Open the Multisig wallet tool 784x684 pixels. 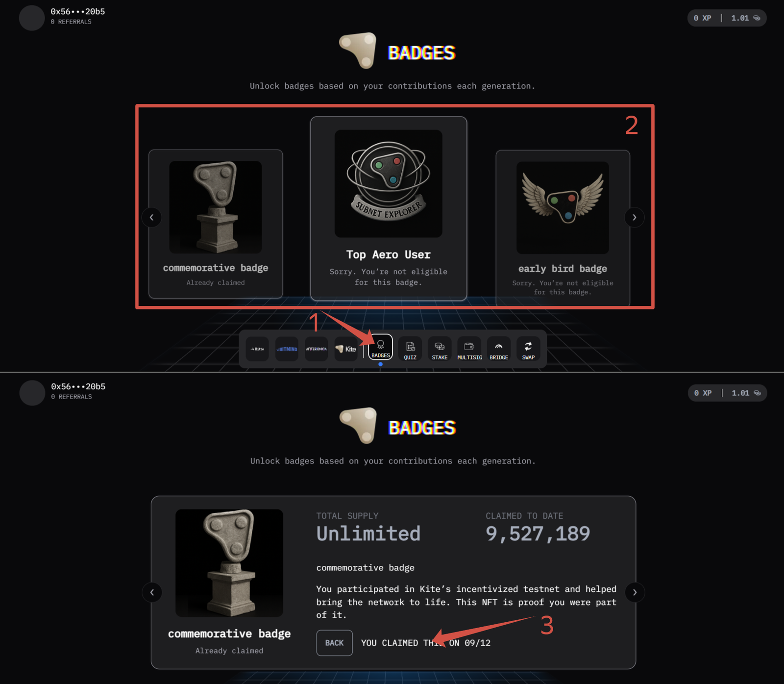[x=469, y=349]
